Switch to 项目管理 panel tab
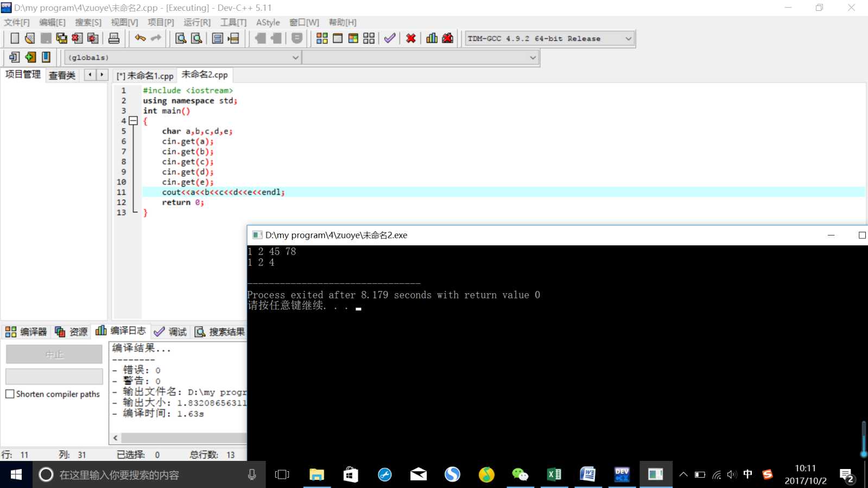The image size is (868, 488). pos(23,74)
